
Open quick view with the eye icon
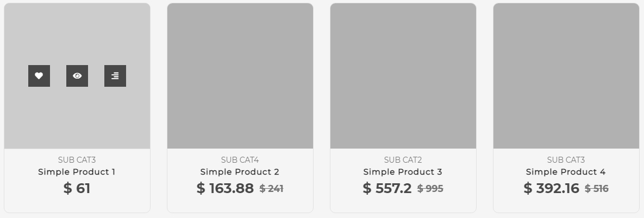click(x=77, y=76)
